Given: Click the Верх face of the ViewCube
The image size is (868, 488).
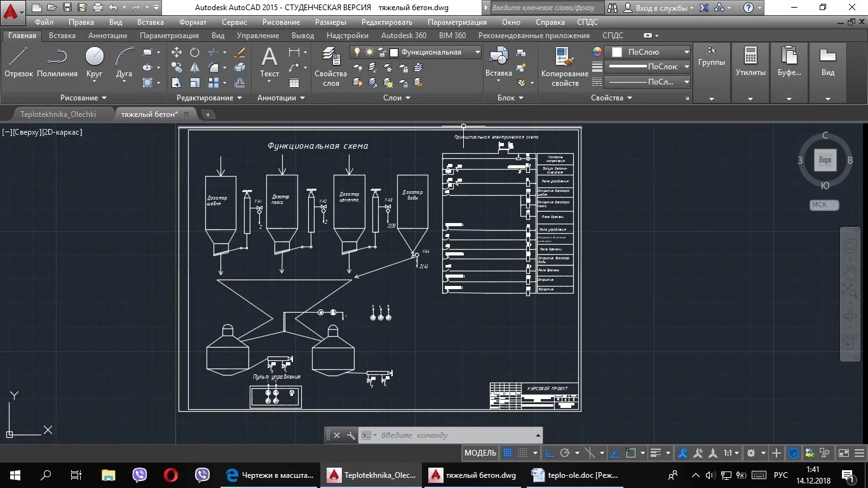Looking at the screenshot, I should [x=825, y=160].
